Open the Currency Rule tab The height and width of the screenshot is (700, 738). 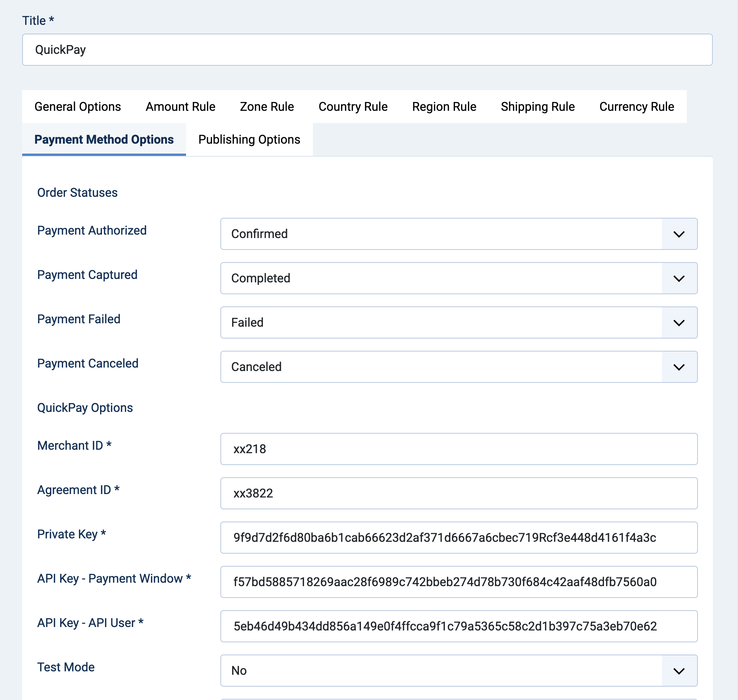coord(636,107)
